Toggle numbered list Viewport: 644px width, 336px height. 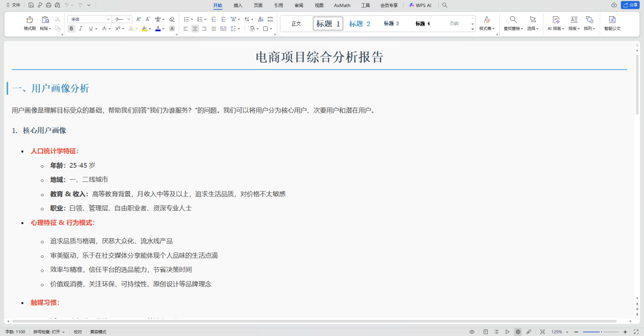pyautogui.click(x=200, y=19)
